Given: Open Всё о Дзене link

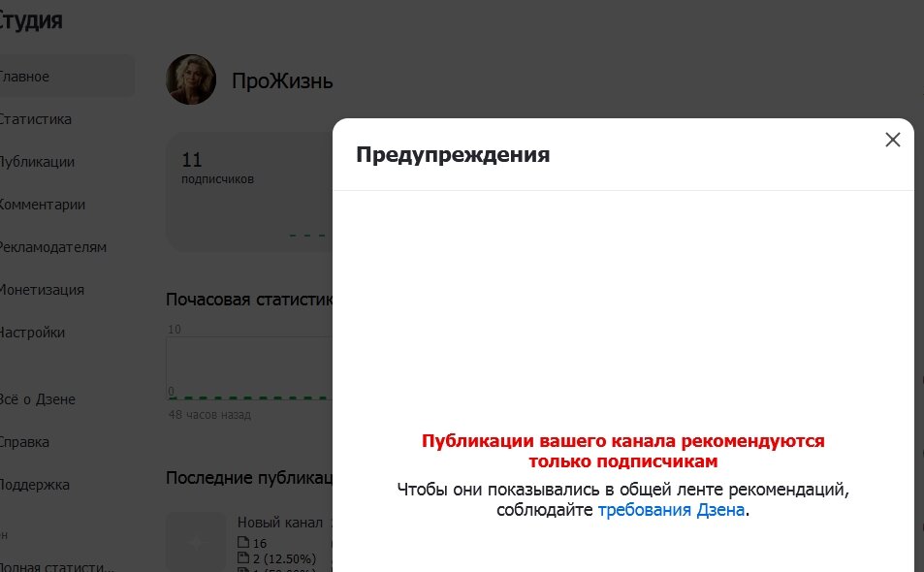Looking at the screenshot, I should point(38,399).
